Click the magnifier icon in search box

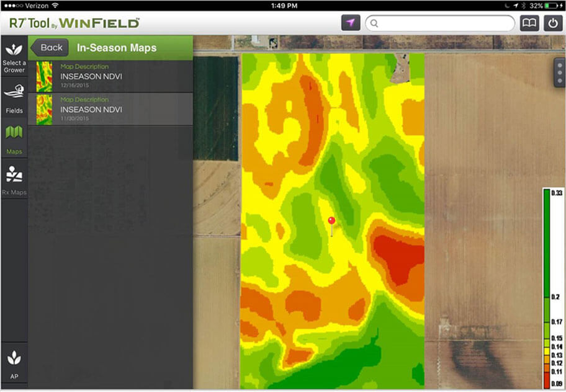[x=374, y=24]
